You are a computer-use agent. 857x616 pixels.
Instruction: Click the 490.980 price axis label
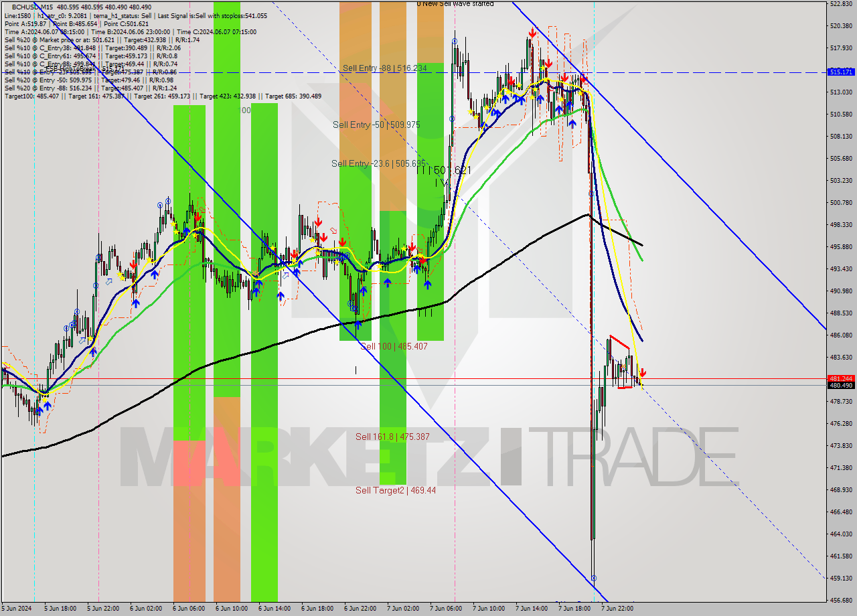point(841,291)
